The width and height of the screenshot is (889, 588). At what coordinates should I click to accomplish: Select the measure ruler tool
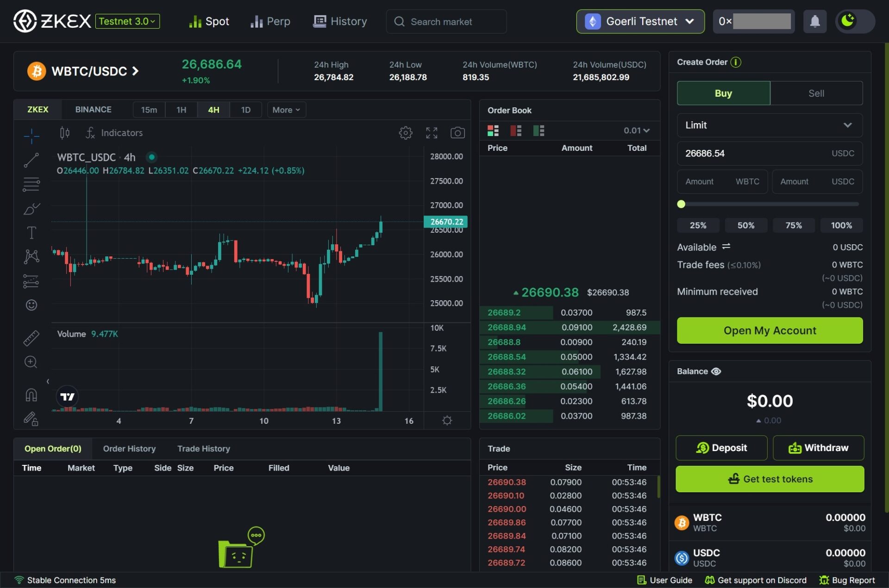[x=31, y=338]
